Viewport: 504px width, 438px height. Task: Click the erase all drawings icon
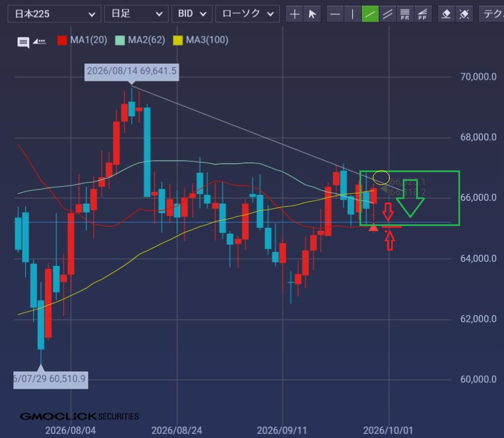click(x=464, y=14)
